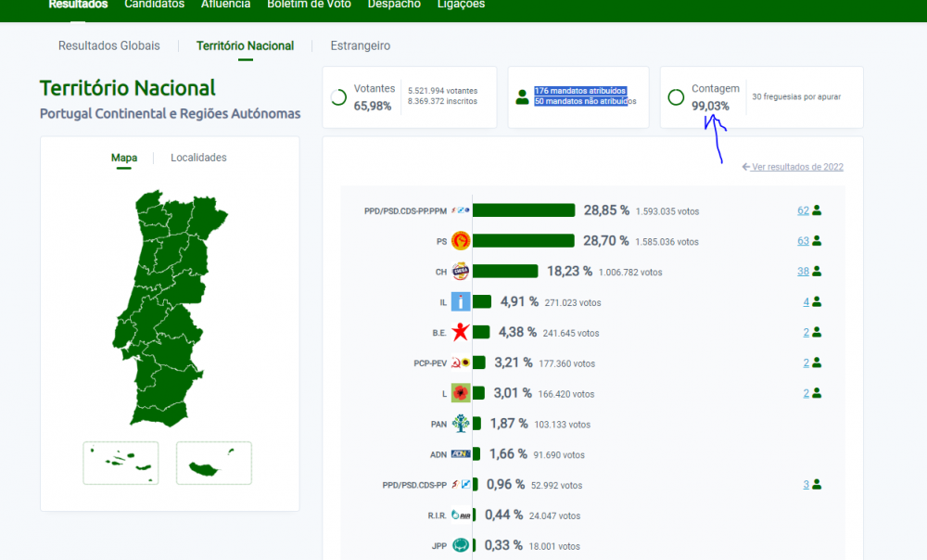Open the Ligações menu item

(x=461, y=4)
